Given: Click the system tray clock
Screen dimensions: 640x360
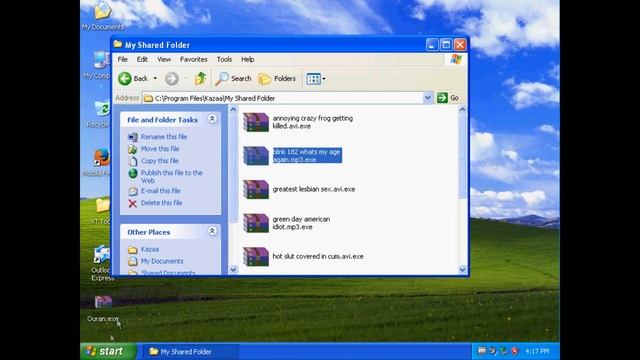Looking at the screenshot, I should [x=537, y=351].
